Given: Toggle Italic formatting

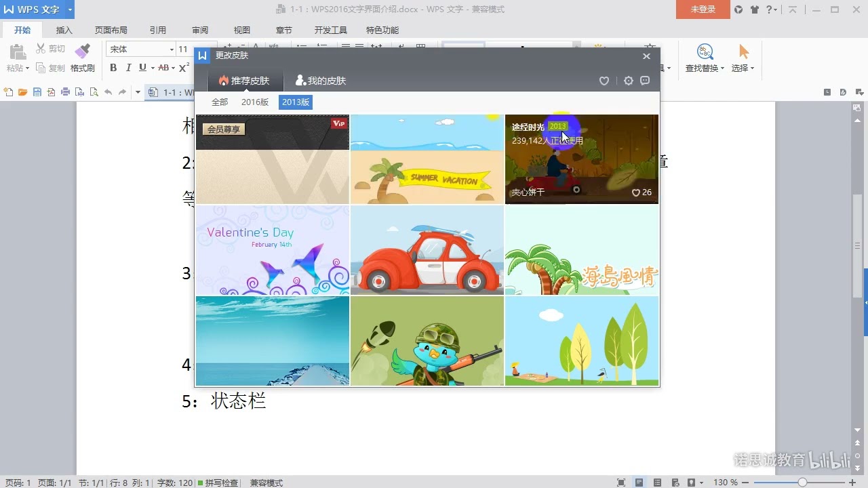Looking at the screenshot, I should point(128,68).
